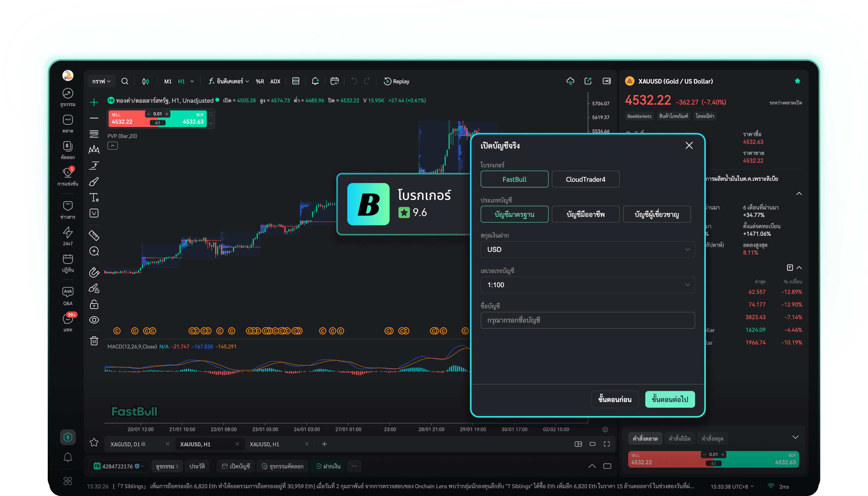Open the USD deposit currency dropdown
Viewport: 868px width, 496px height.
tap(588, 249)
